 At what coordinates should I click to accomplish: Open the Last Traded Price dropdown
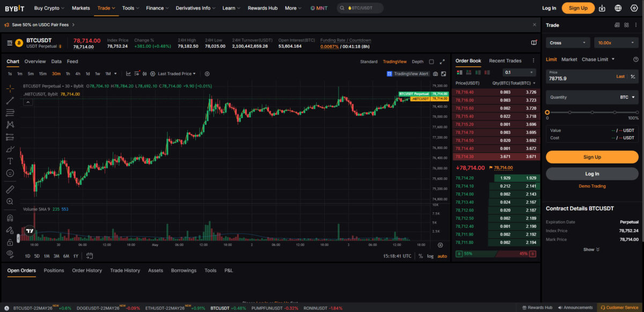pos(177,73)
